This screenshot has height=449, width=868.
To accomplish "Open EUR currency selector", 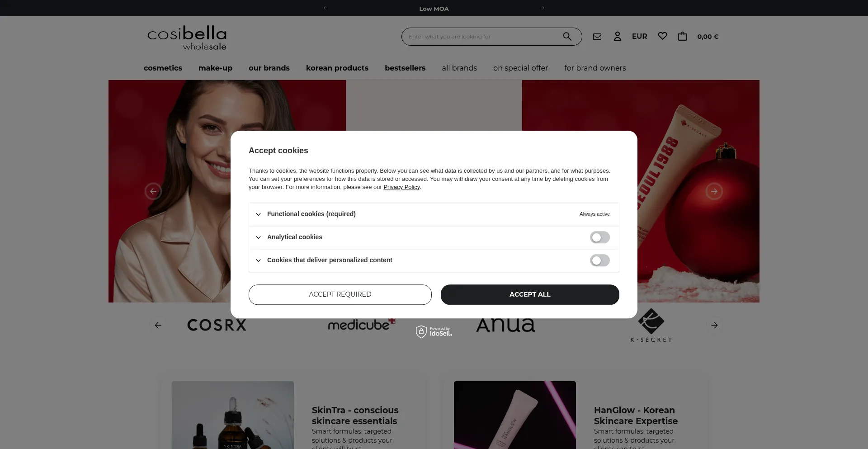I will click(639, 37).
